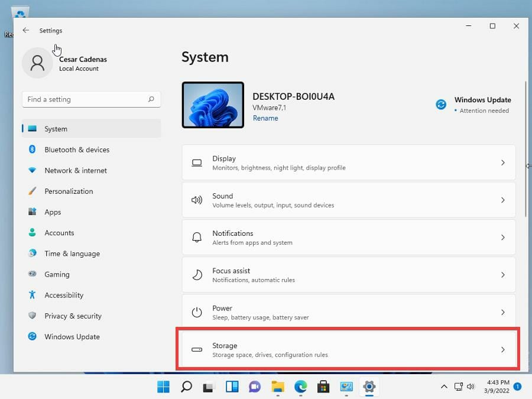Open Notifications row title

tap(233, 233)
